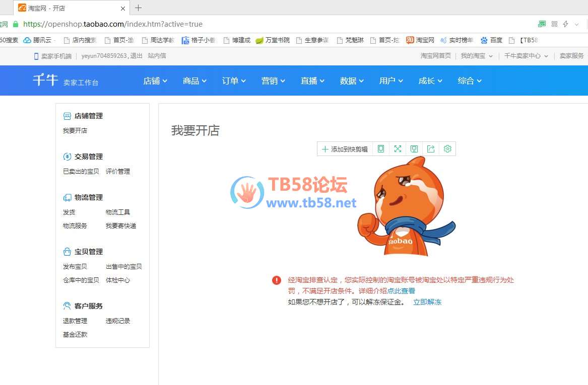Expand the 营销 navigation dropdown
Screen dimensions: 588x385
tap(274, 81)
